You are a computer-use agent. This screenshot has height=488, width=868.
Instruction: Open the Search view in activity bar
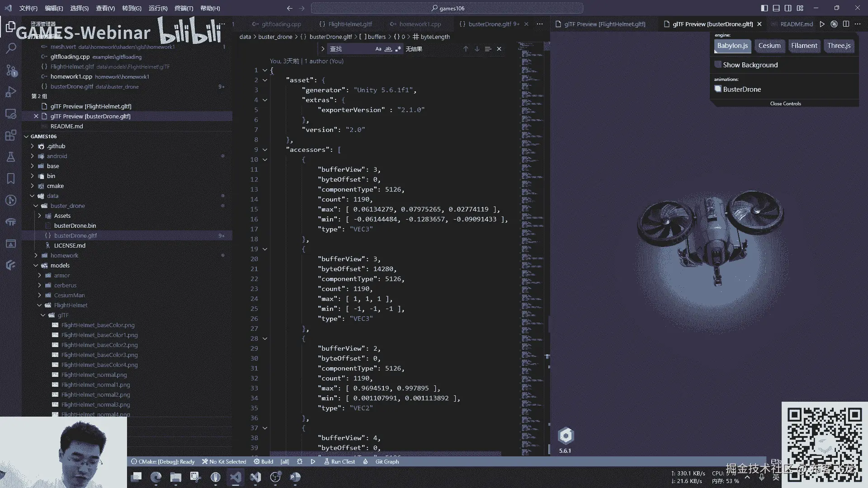click(11, 48)
